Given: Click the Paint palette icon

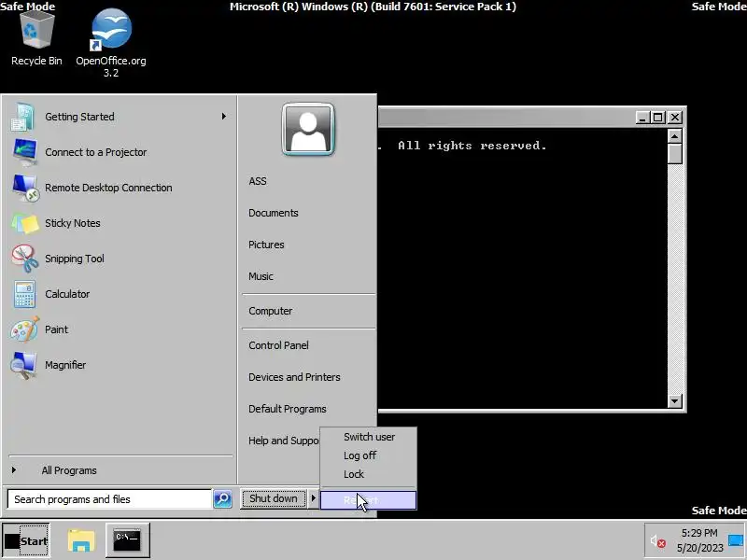Looking at the screenshot, I should click(x=24, y=329).
